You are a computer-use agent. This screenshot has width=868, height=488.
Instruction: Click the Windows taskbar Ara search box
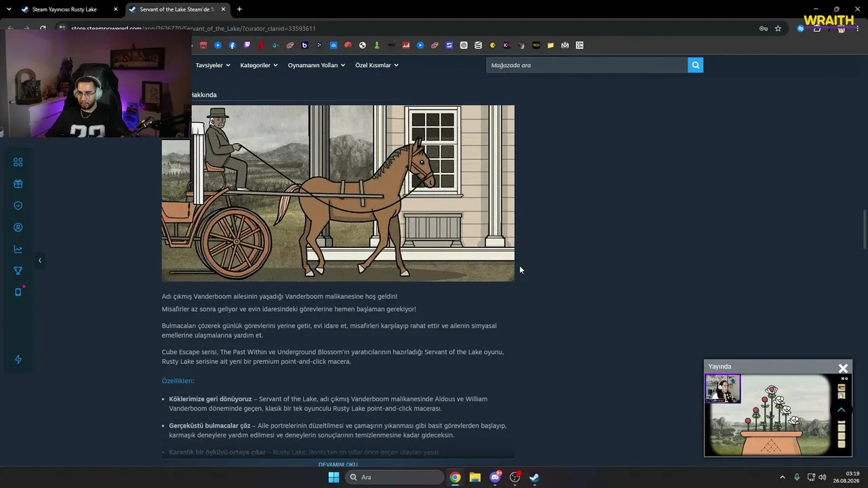coord(395,477)
